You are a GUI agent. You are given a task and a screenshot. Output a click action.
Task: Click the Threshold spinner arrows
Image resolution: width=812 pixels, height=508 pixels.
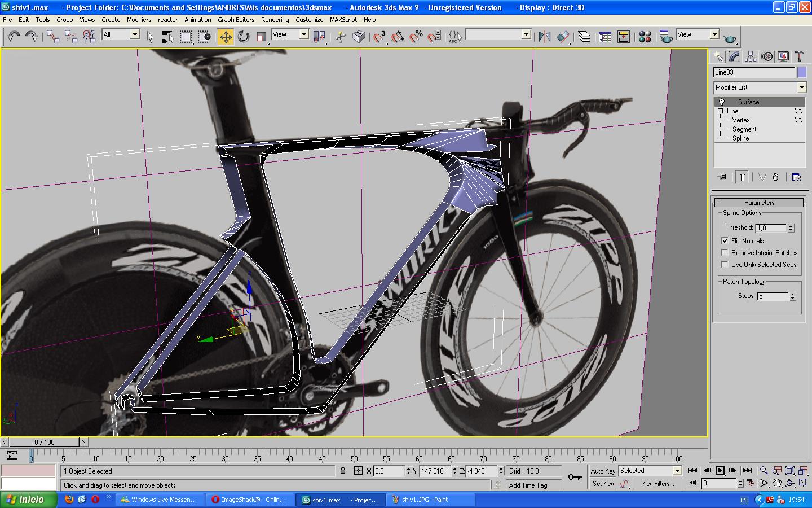coord(791,227)
